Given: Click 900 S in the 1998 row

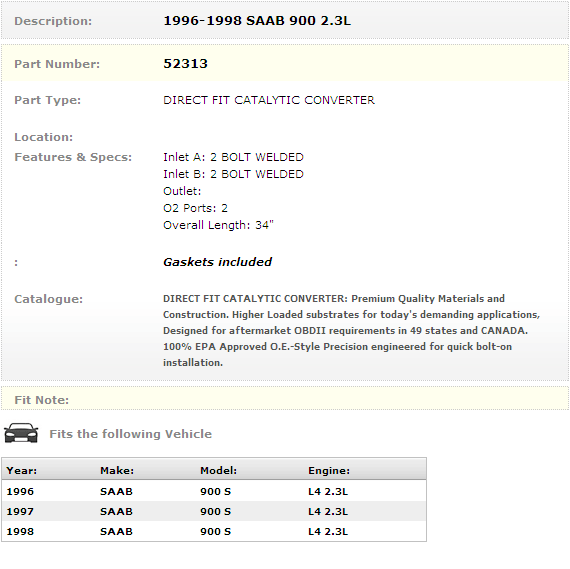Looking at the screenshot, I should [x=216, y=532].
